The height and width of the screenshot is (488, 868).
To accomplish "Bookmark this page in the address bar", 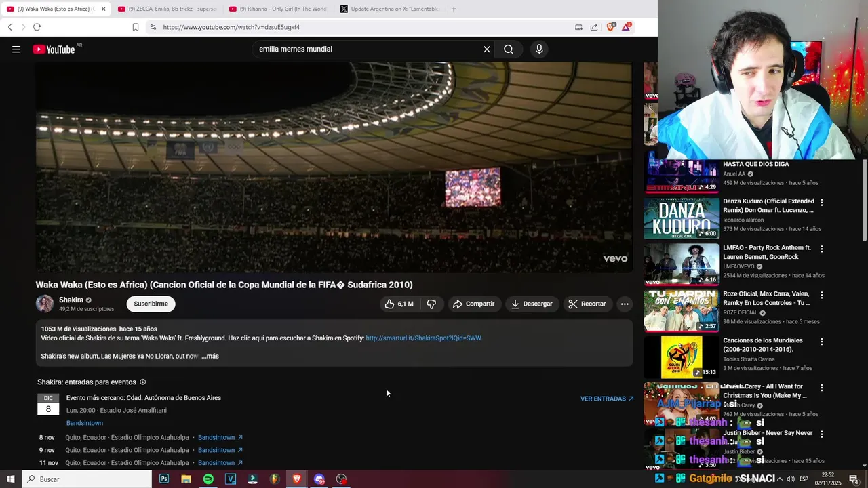I will (136, 27).
